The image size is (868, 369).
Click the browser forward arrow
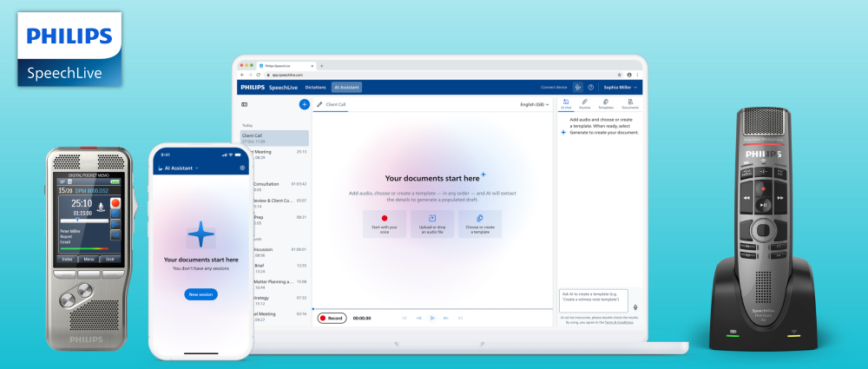(250, 75)
